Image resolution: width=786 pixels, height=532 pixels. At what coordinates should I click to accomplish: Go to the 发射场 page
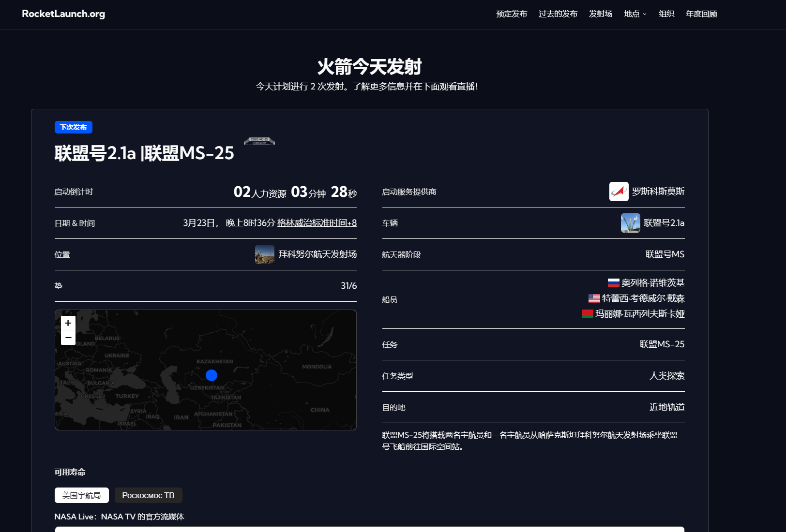point(601,14)
